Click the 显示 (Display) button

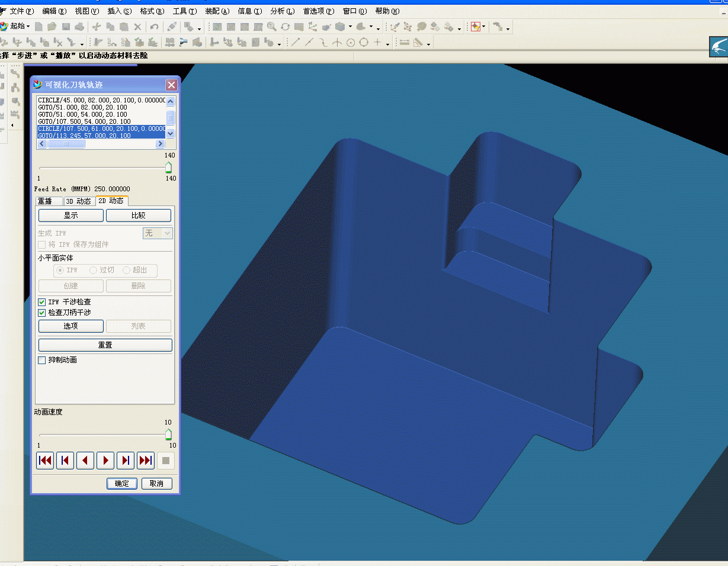click(x=71, y=216)
